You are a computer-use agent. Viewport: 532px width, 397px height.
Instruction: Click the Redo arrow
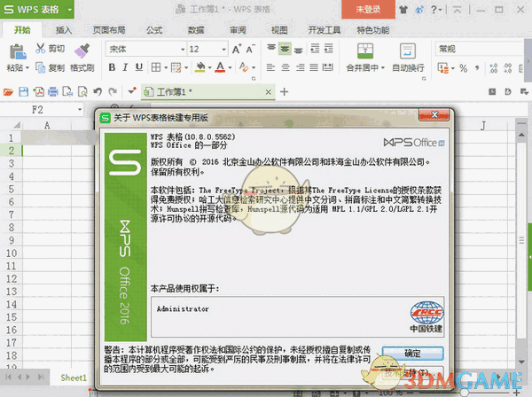113,92
